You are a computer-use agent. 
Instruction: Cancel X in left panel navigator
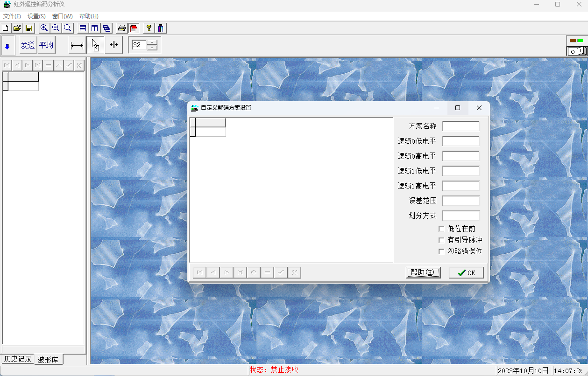[79, 65]
